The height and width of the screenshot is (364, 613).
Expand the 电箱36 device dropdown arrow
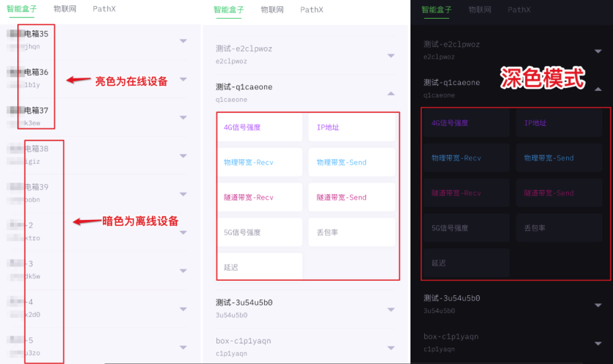pyautogui.click(x=183, y=79)
